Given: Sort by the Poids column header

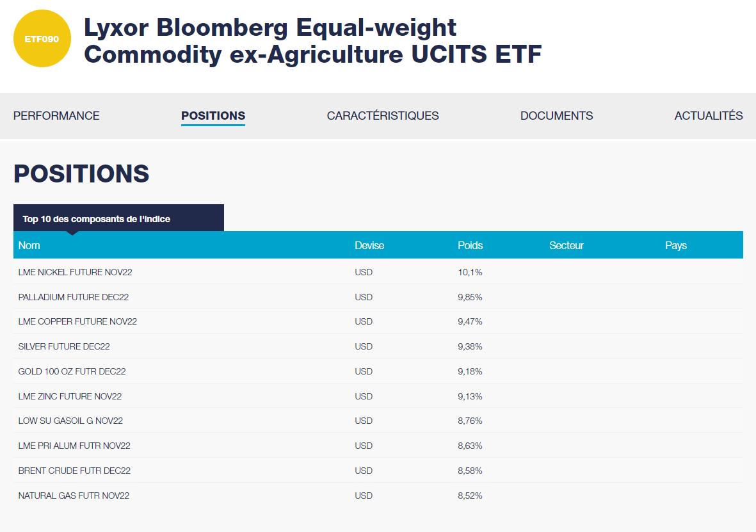Looking at the screenshot, I should pos(470,245).
